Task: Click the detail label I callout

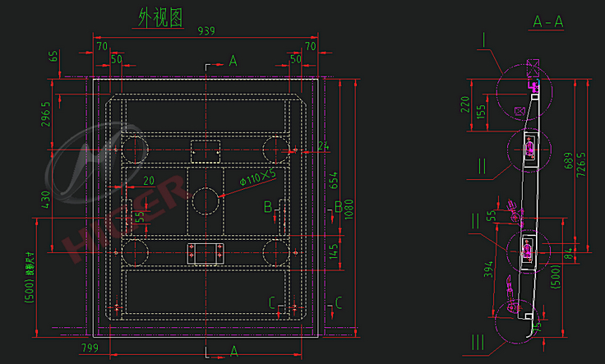Action: (x=486, y=38)
